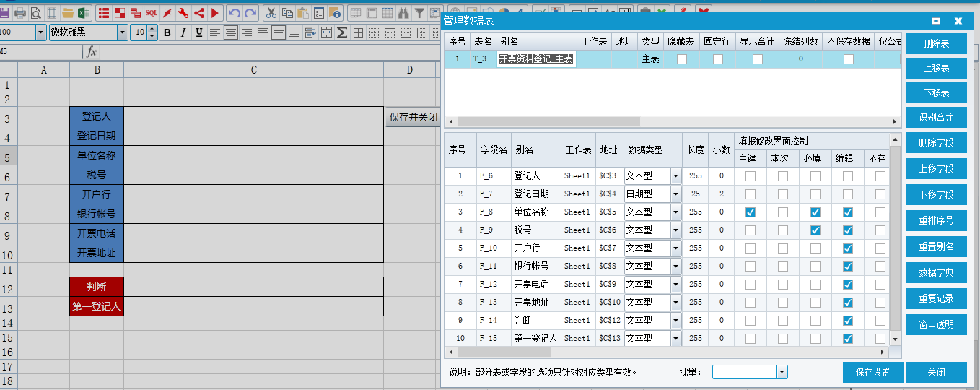This screenshot has height=390, width=980.
Task: Increase font size with stepper up arrow
Action: [x=152, y=29]
